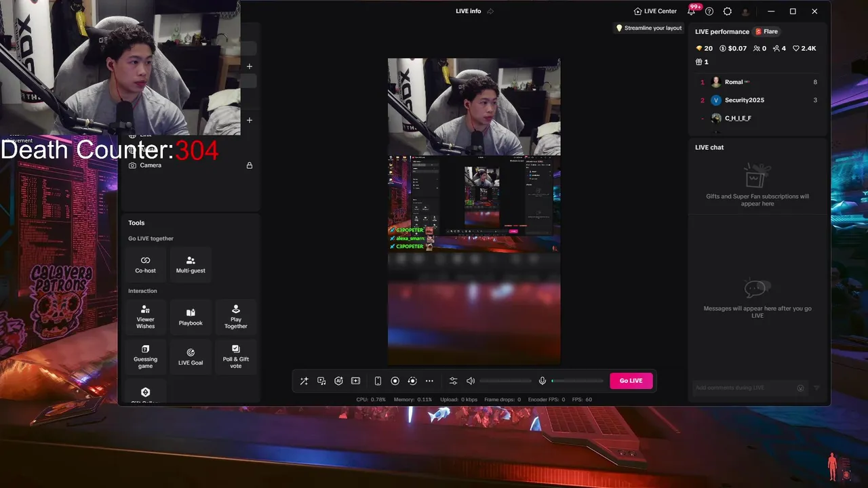Open the Flare badge
The image size is (868, 488).
click(767, 32)
